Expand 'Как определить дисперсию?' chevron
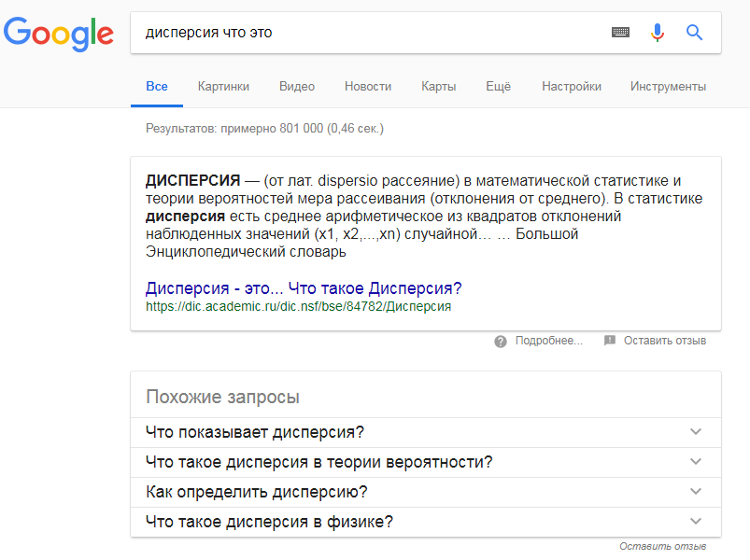 [x=696, y=492]
